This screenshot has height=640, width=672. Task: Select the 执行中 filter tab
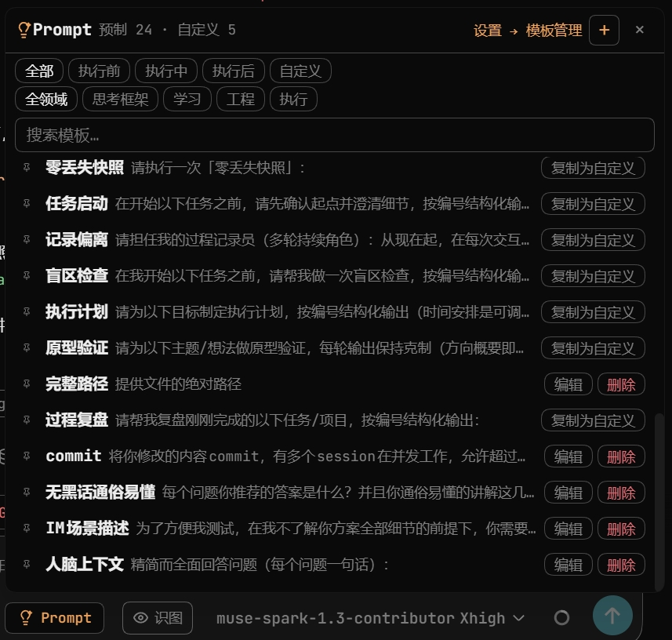point(166,71)
